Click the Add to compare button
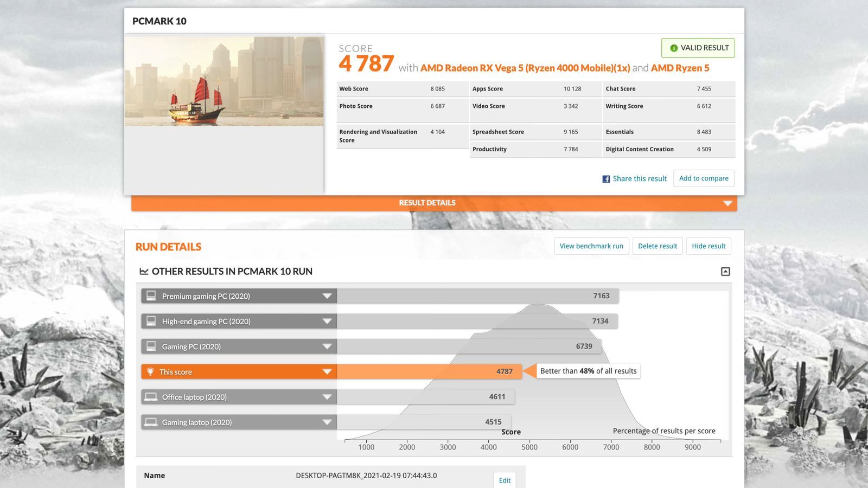This screenshot has height=488, width=868. (704, 178)
